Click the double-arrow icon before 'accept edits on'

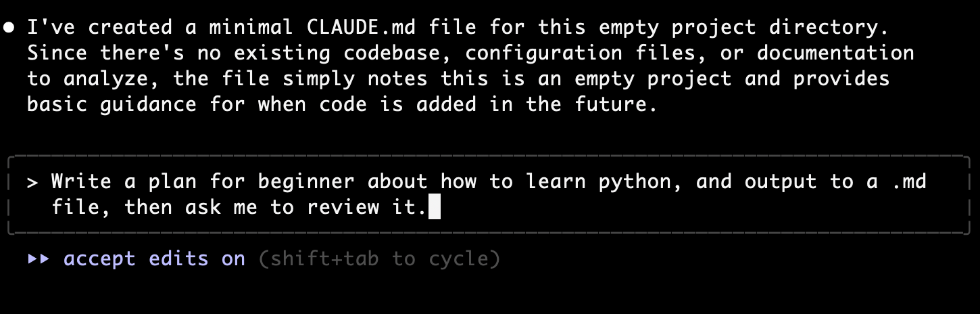(x=39, y=259)
